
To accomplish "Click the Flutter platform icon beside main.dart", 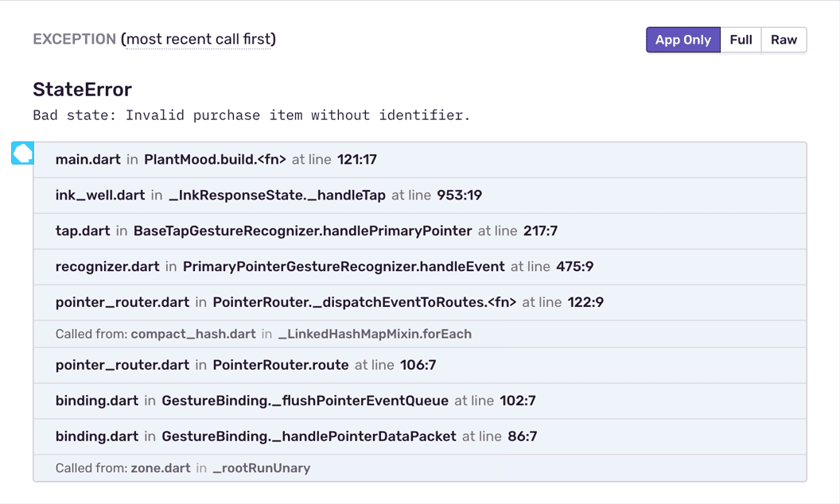I will [22, 153].
